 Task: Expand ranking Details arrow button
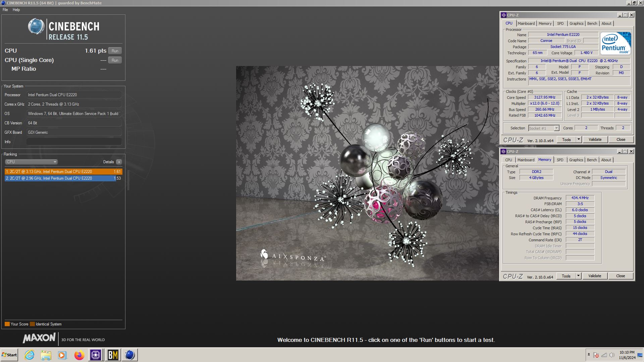point(119,162)
